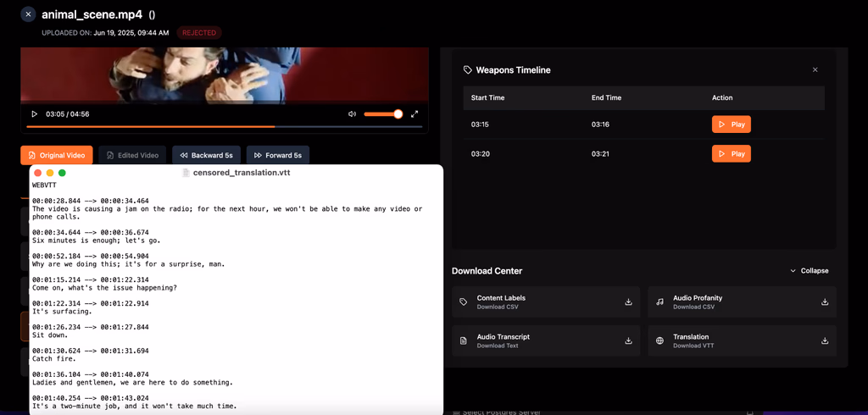Jump Backward 5s
Screen dimensions: 868x415
[206, 156]
